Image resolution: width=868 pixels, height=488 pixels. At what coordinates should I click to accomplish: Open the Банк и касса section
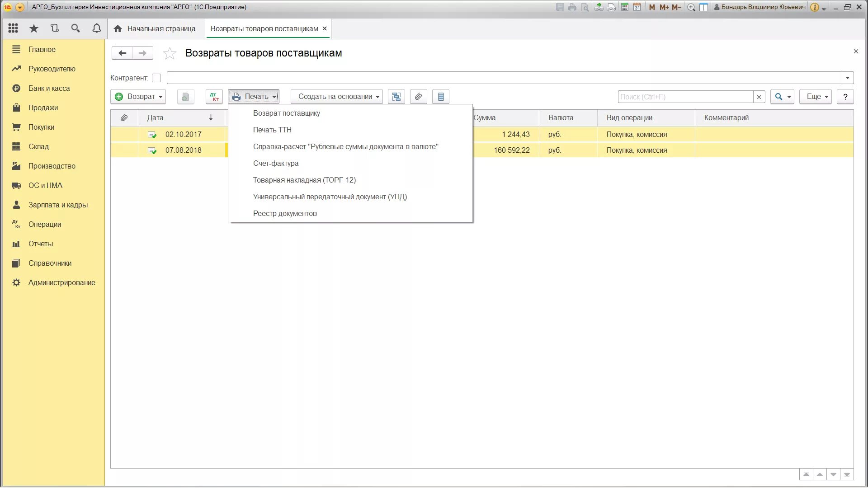(x=49, y=88)
